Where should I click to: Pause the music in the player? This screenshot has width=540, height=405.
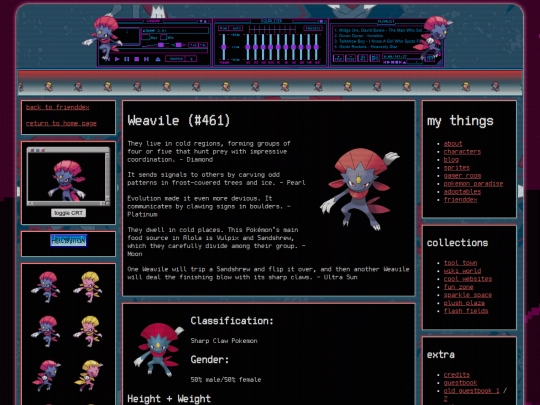click(126, 59)
